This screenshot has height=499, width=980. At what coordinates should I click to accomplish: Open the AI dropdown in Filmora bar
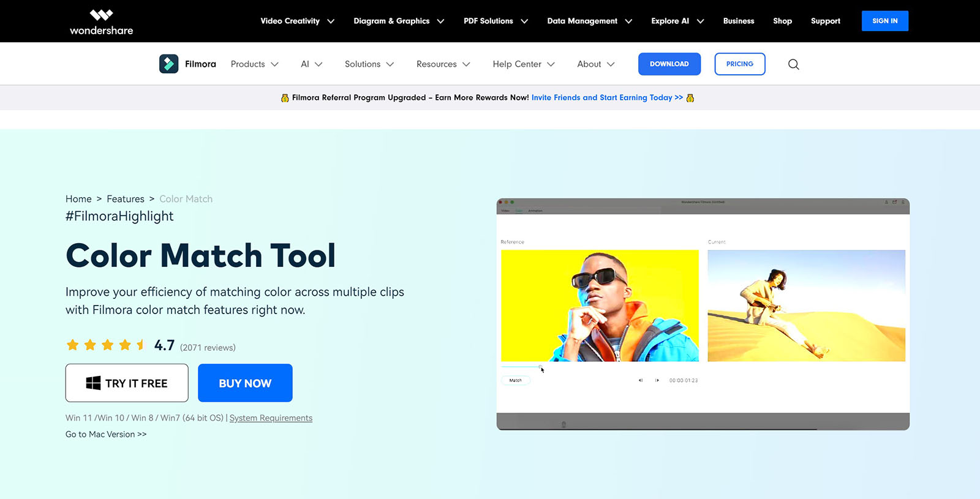pyautogui.click(x=312, y=64)
